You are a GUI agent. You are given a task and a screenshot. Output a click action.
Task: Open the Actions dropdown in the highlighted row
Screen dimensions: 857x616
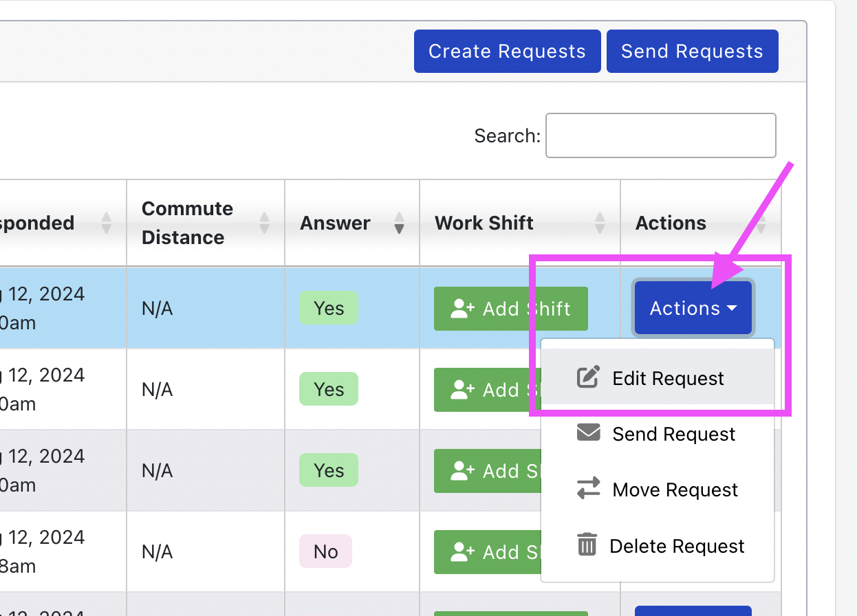(693, 308)
